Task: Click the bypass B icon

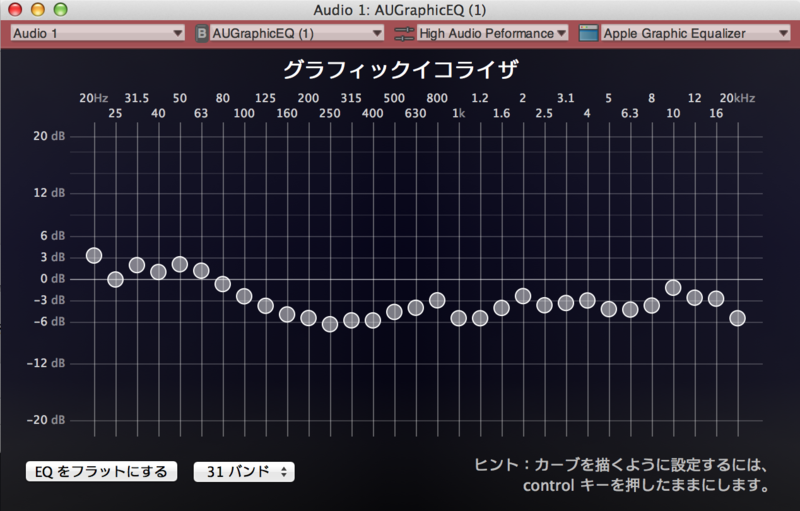Action: tap(202, 34)
